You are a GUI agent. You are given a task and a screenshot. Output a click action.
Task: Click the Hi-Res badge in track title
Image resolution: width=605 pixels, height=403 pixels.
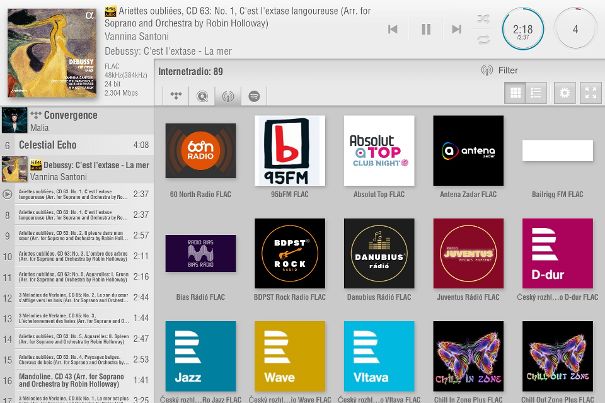[x=110, y=11]
